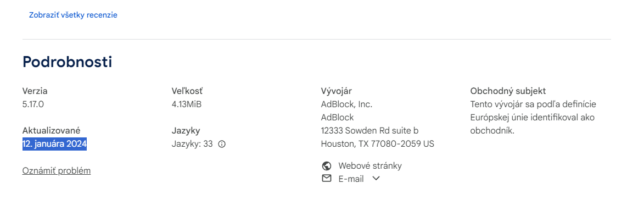Screen dimensions: 644x205
Task: Click the Podrobnosti heading
Action: click(x=67, y=62)
